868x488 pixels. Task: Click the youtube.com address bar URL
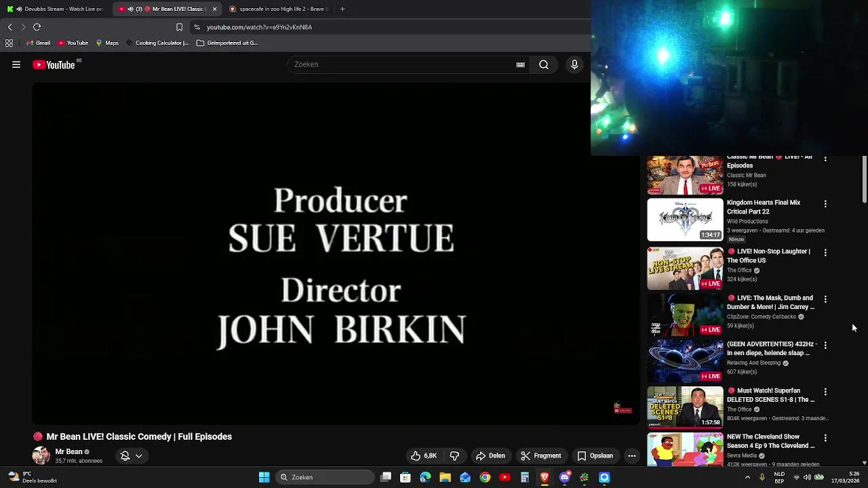tap(259, 27)
